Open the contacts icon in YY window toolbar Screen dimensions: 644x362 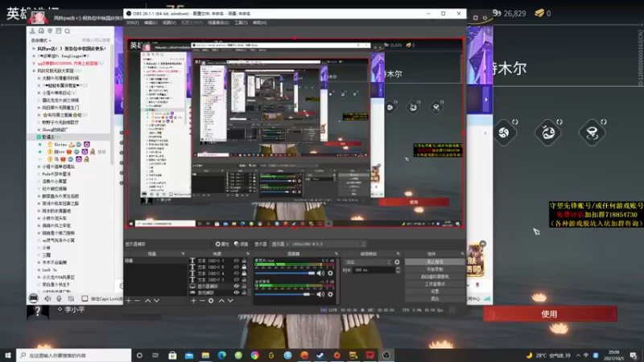click(32, 31)
